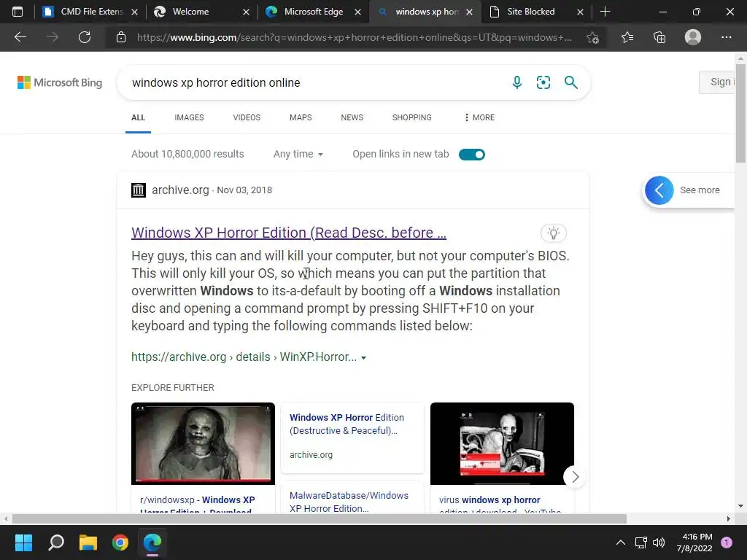Viewport: 747px width, 560px height.
Task: Select the SHOPPING search tab
Action: click(412, 117)
